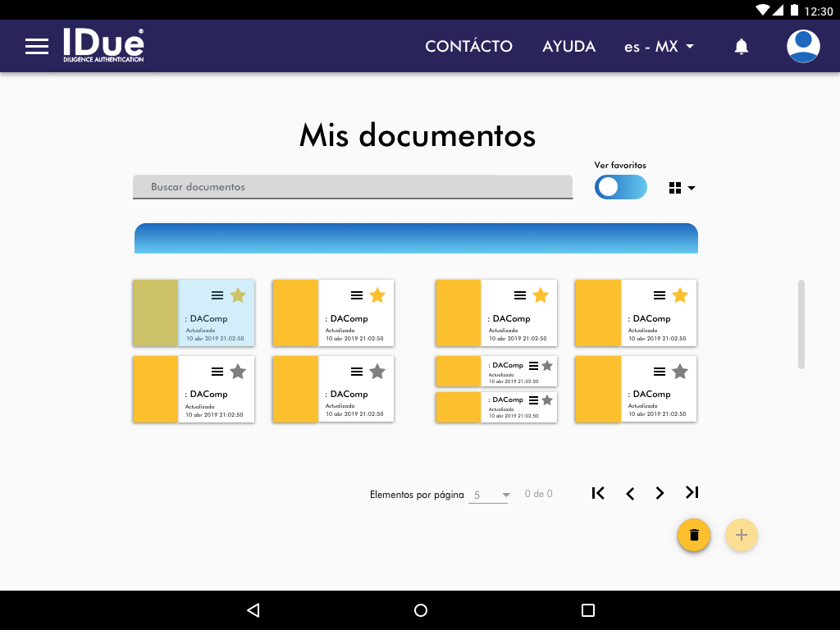This screenshot has width=840, height=630.
Task: Jump to the last page of results
Action: click(692, 493)
